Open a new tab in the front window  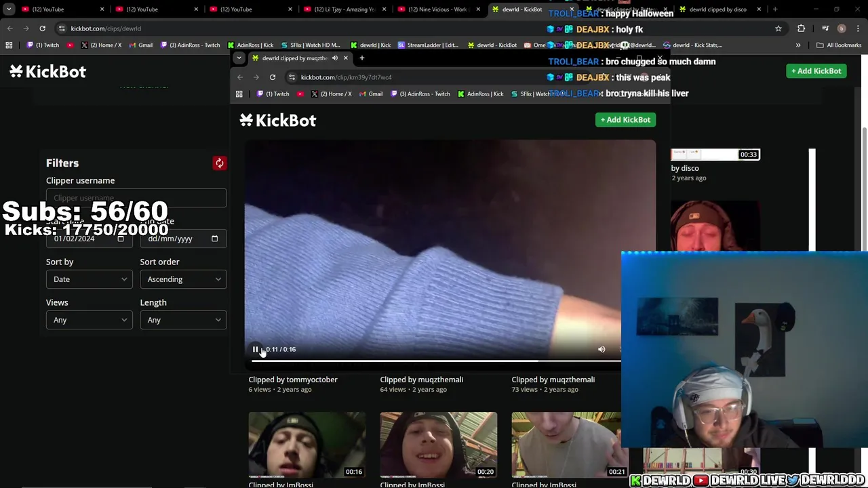coord(362,58)
